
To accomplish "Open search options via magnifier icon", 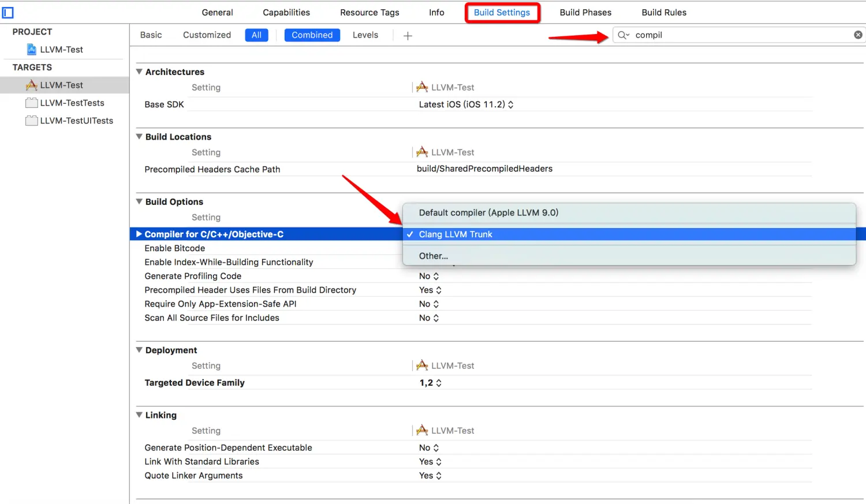I will tap(624, 35).
